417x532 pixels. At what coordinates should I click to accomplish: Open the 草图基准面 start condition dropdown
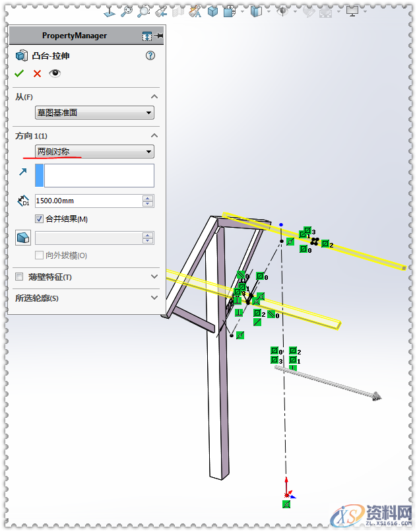click(x=94, y=113)
